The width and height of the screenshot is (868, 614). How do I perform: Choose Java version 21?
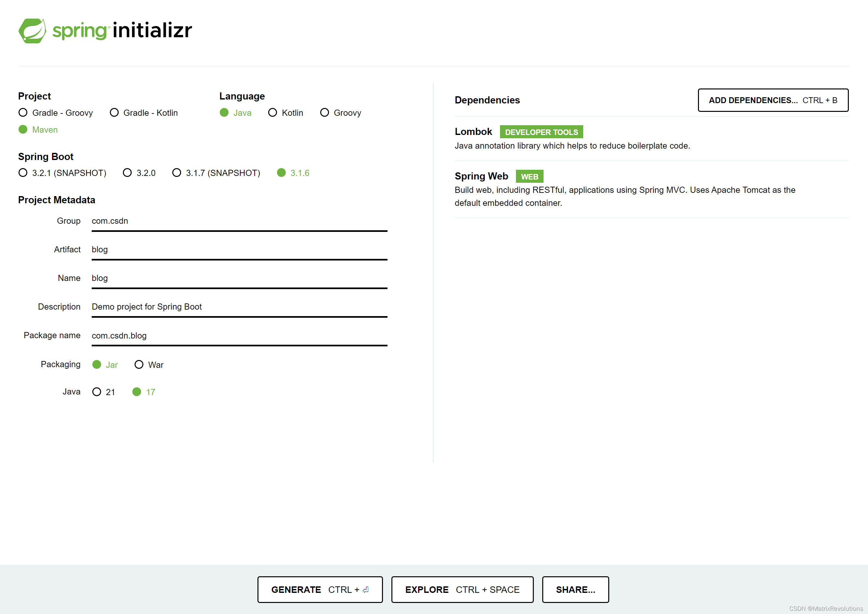tap(104, 392)
